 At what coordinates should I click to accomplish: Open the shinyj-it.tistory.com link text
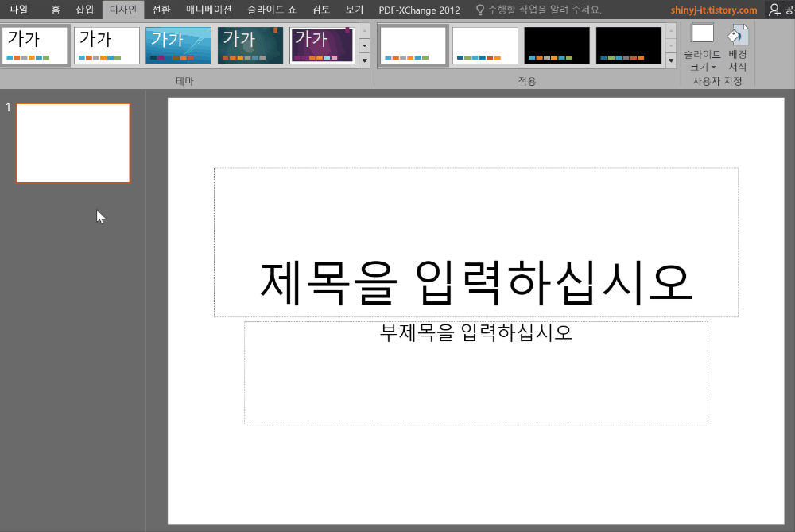pyautogui.click(x=713, y=10)
